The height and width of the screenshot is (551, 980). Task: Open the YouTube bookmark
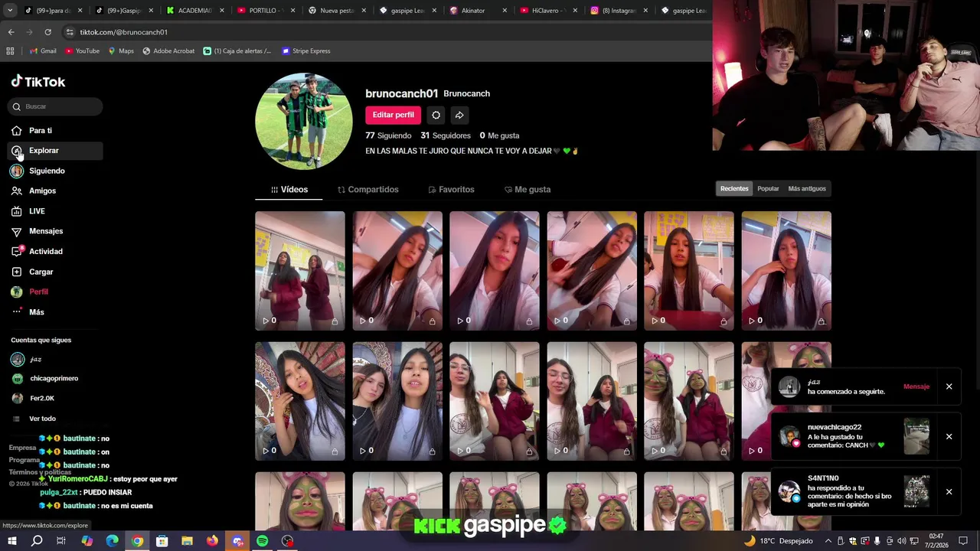tap(82, 51)
